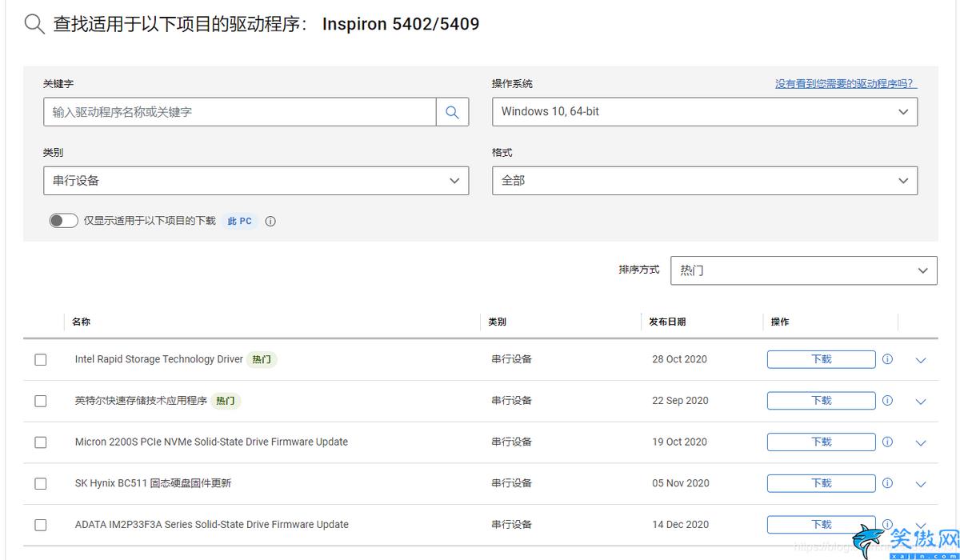
Task: Open info icon for 英特尔快速存储技术应用程序
Action: pyautogui.click(x=887, y=401)
